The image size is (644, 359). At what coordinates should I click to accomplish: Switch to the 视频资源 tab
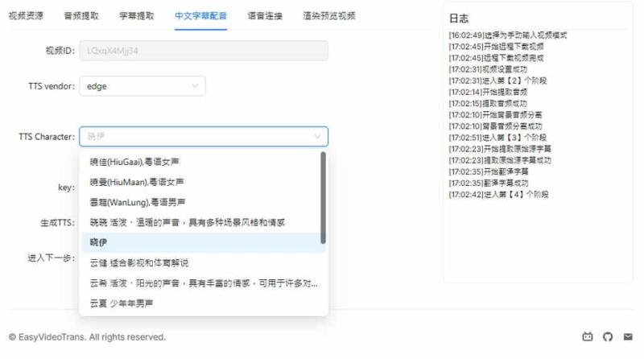point(26,15)
